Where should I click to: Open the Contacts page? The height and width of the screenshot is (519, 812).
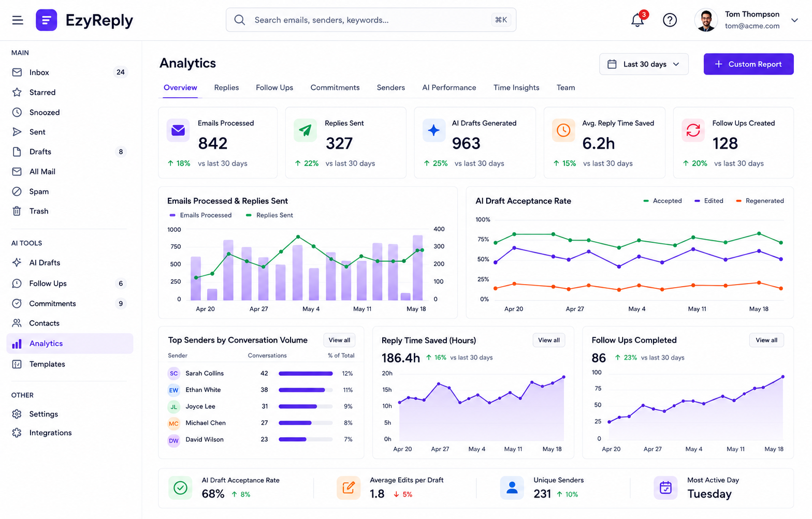[69, 323]
